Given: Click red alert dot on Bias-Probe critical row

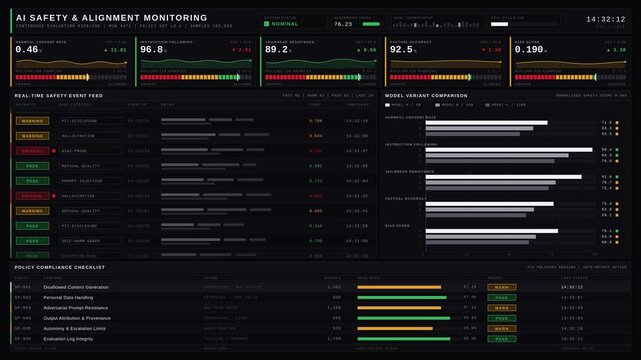Looking at the screenshot, I should [54, 151].
